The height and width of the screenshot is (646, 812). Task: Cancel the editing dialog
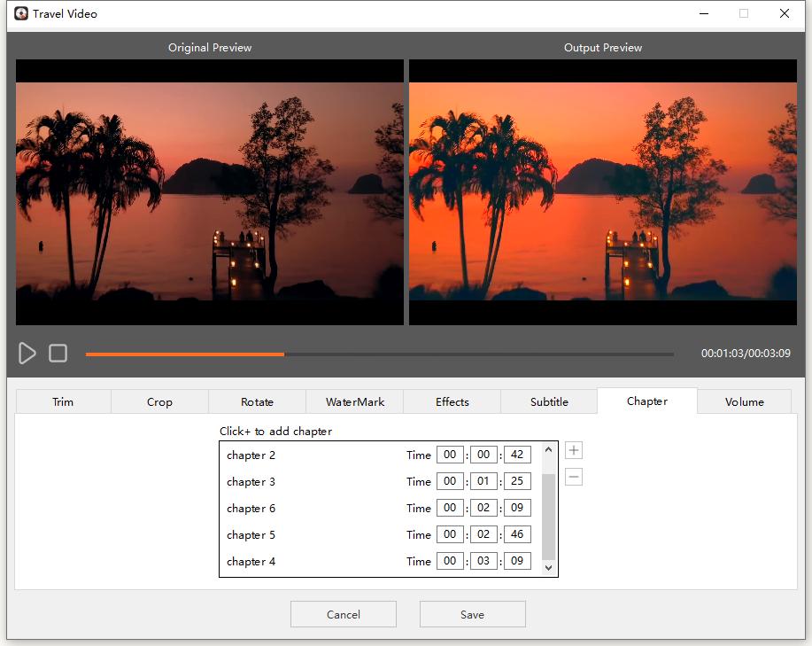pyautogui.click(x=343, y=613)
